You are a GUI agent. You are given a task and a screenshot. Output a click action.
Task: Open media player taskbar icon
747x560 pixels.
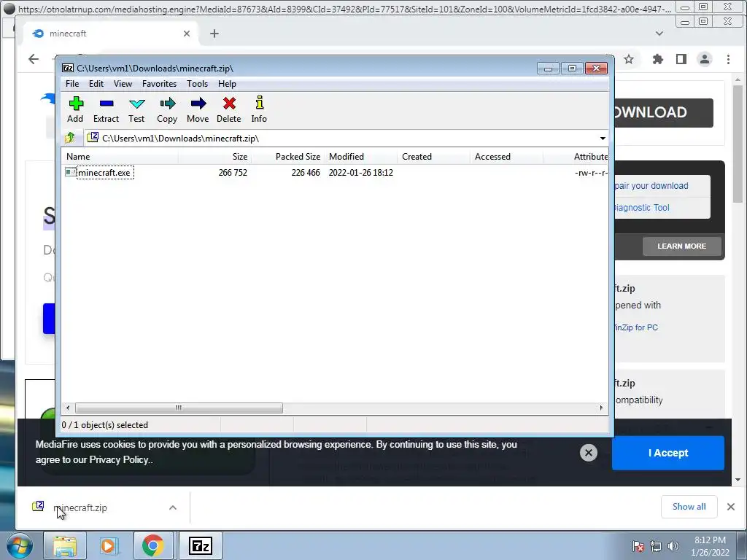point(109,545)
